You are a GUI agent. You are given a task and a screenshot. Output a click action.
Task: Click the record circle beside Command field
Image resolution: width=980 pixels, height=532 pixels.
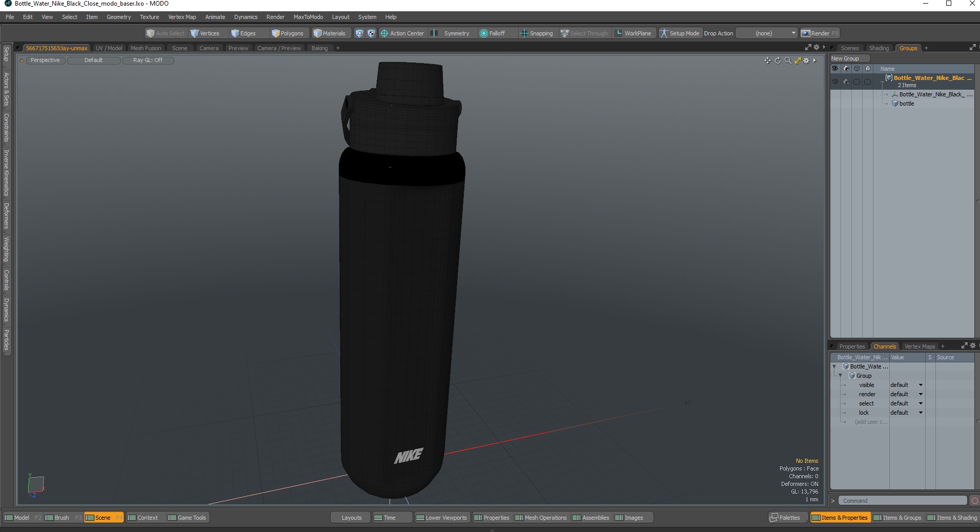click(974, 501)
